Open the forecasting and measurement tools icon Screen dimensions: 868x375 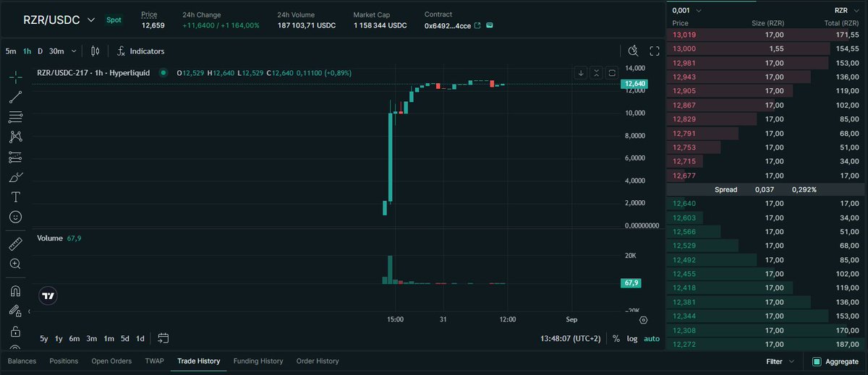15,157
